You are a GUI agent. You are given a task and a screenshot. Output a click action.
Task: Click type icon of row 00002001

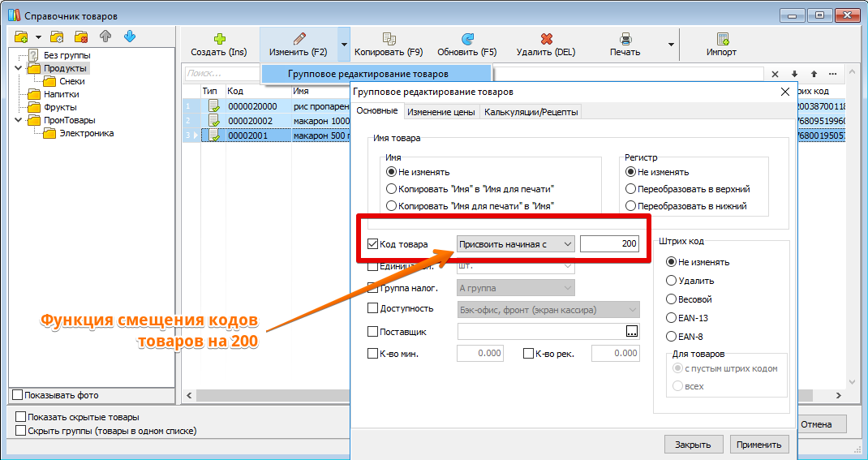(x=213, y=135)
